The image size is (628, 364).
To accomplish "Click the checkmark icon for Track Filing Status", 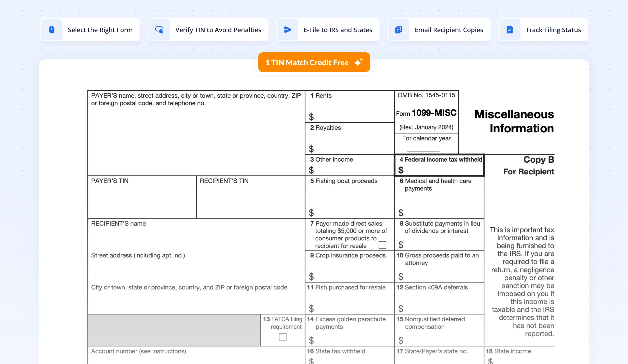I will coord(510,29).
